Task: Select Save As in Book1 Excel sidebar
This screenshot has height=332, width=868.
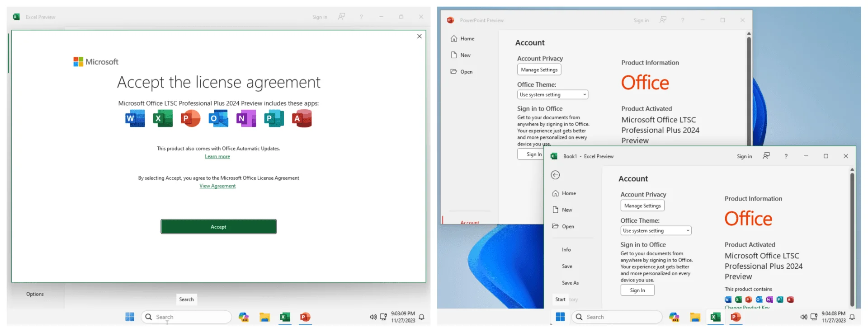Action: (x=570, y=283)
